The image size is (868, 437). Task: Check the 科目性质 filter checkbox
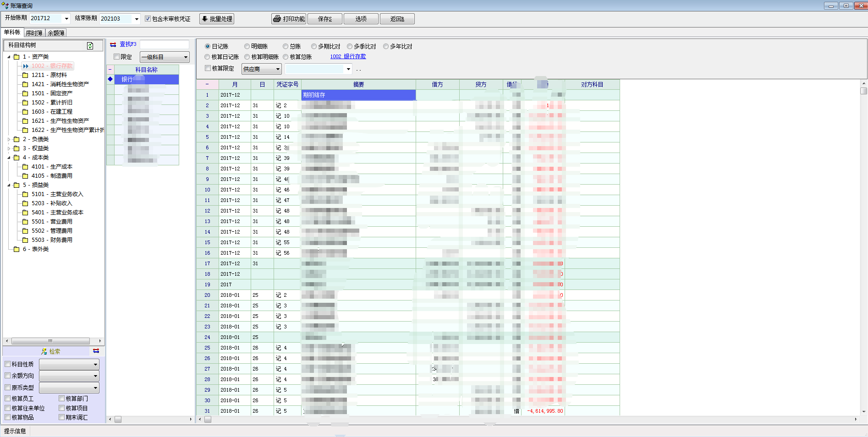coord(8,364)
